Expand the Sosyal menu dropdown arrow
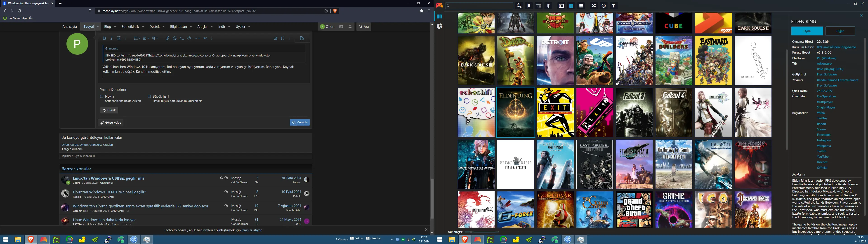 [x=98, y=27]
